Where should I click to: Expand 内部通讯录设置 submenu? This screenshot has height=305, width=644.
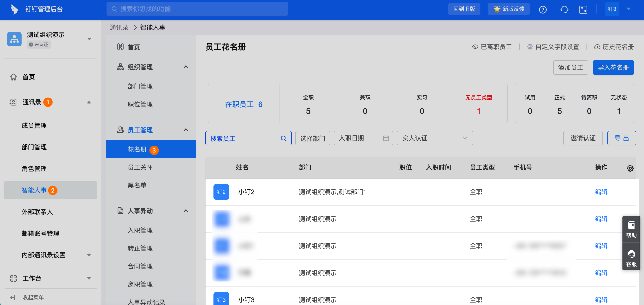click(x=89, y=255)
